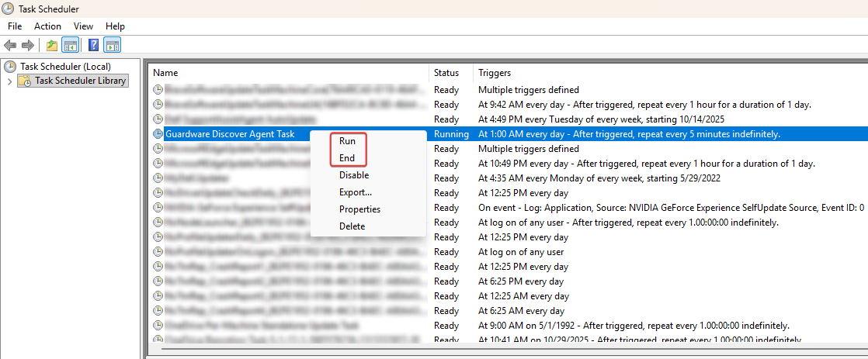Click the Back arrow toolbar icon
The width and height of the screenshot is (868, 359).
[10, 45]
